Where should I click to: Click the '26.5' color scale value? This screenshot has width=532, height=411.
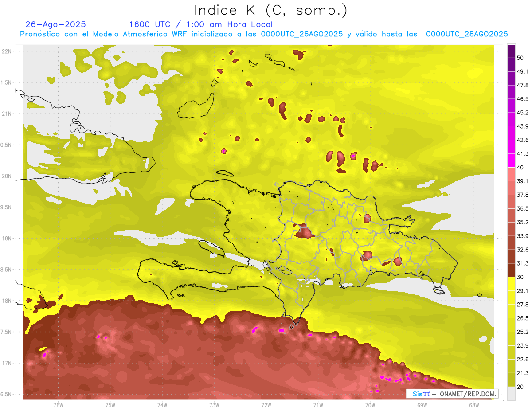tap(522, 318)
